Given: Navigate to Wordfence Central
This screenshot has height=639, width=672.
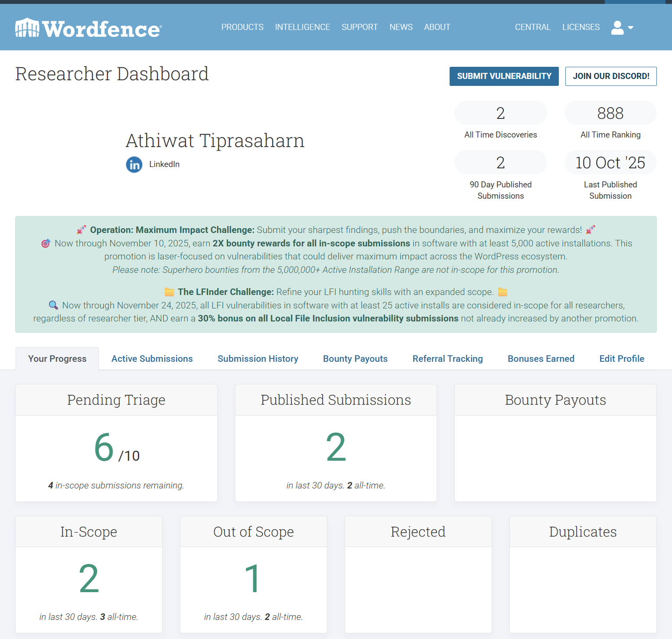Looking at the screenshot, I should pyautogui.click(x=532, y=27).
